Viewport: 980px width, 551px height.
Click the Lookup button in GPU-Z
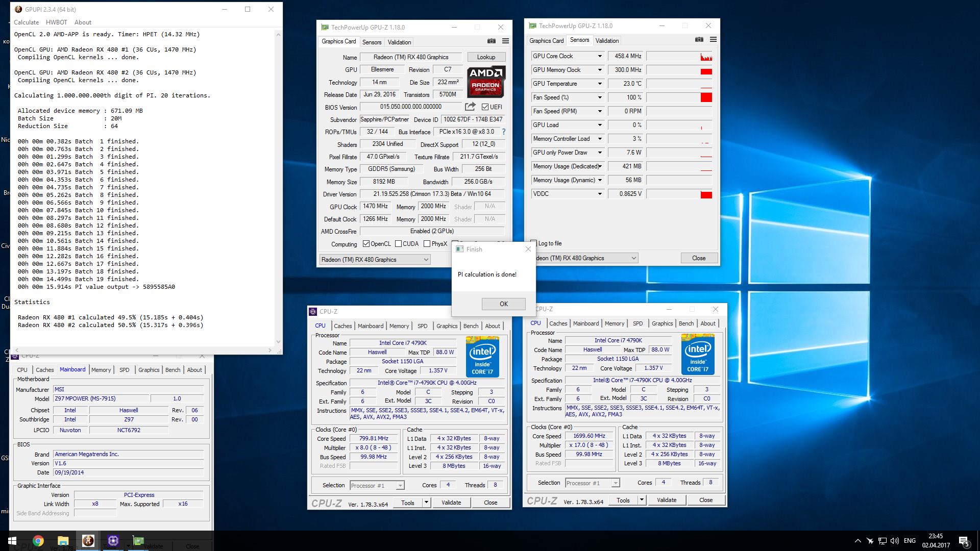[x=486, y=57]
